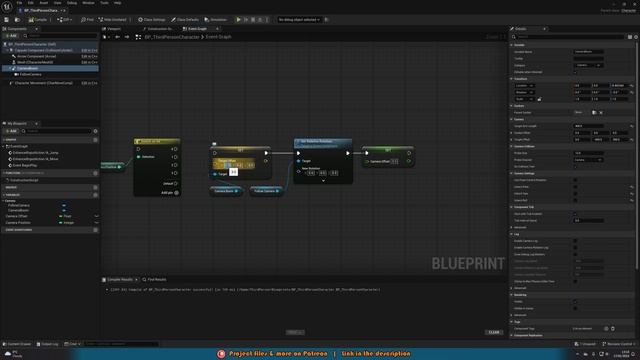Open the Content Drawer
This screenshot has width=640, height=360.
tap(17, 344)
